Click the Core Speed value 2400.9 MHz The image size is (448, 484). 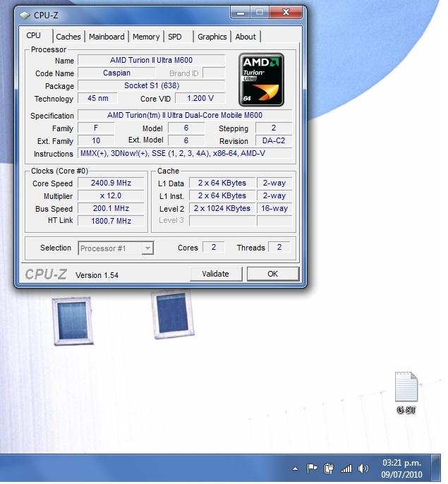111,183
